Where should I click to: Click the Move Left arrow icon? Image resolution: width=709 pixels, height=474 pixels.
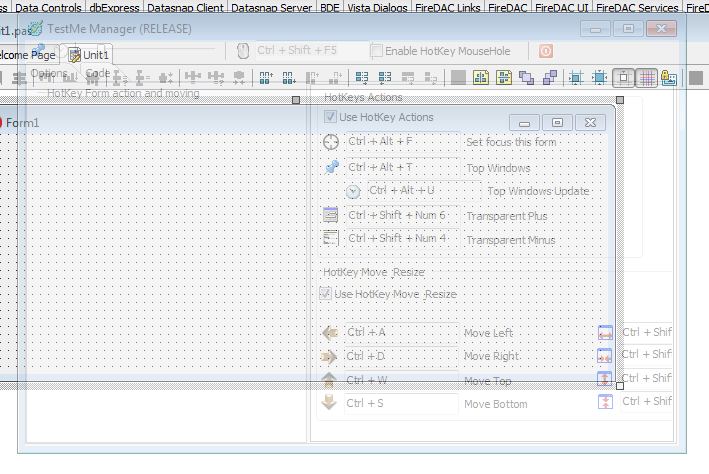(x=329, y=332)
